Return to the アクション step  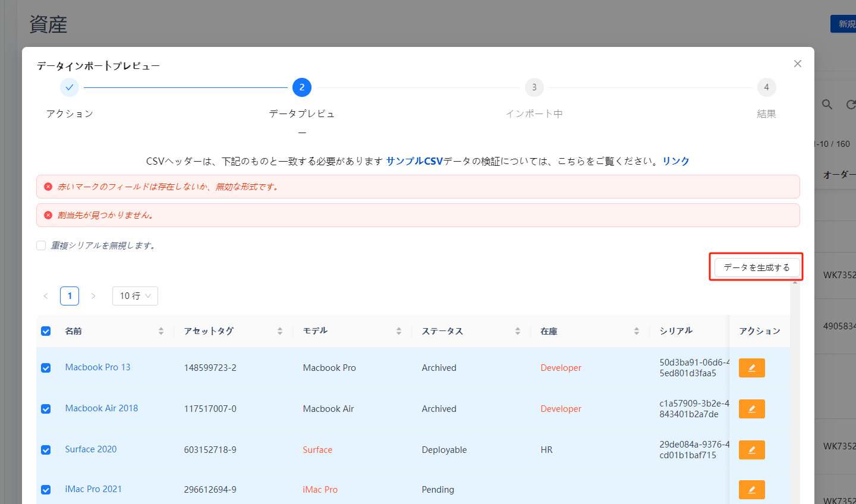[x=70, y=87]
